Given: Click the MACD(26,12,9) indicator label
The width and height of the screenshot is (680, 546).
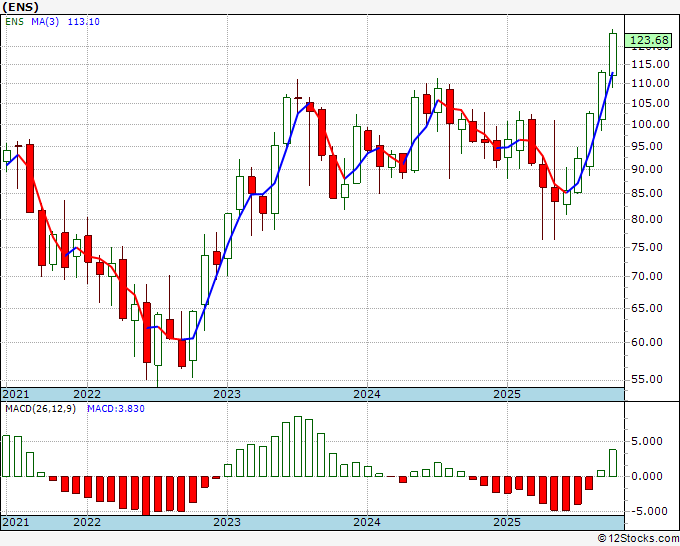Looking at the screenshot, I should [40, 409].
